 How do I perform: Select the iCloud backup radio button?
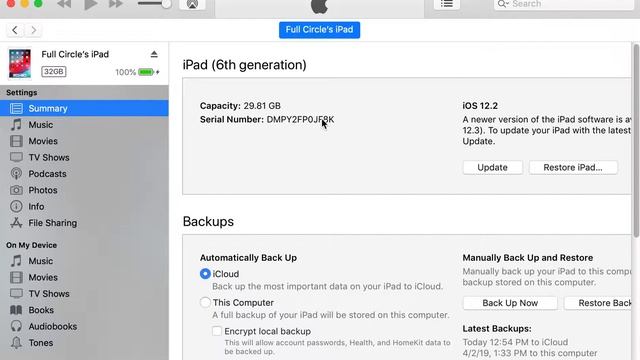205,273
